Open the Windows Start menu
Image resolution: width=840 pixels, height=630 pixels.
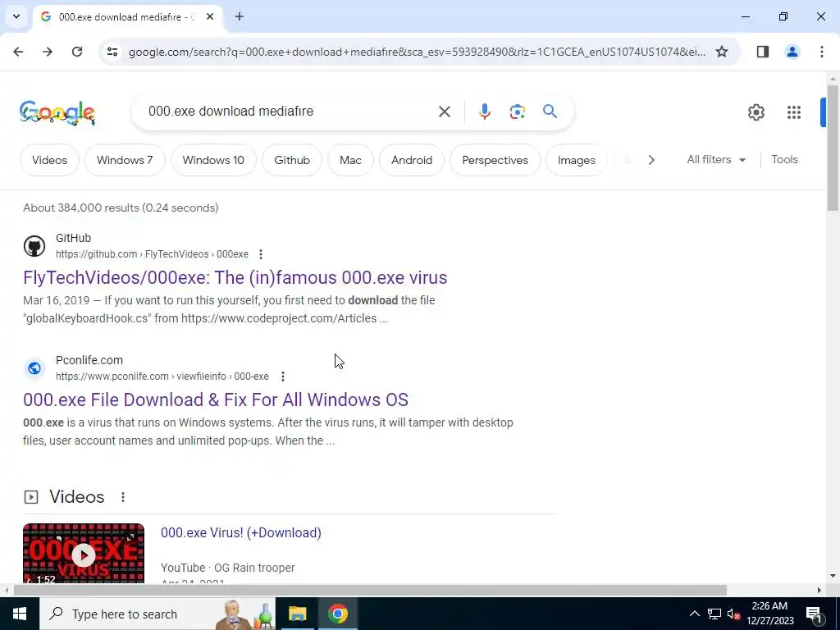[20, 614]
